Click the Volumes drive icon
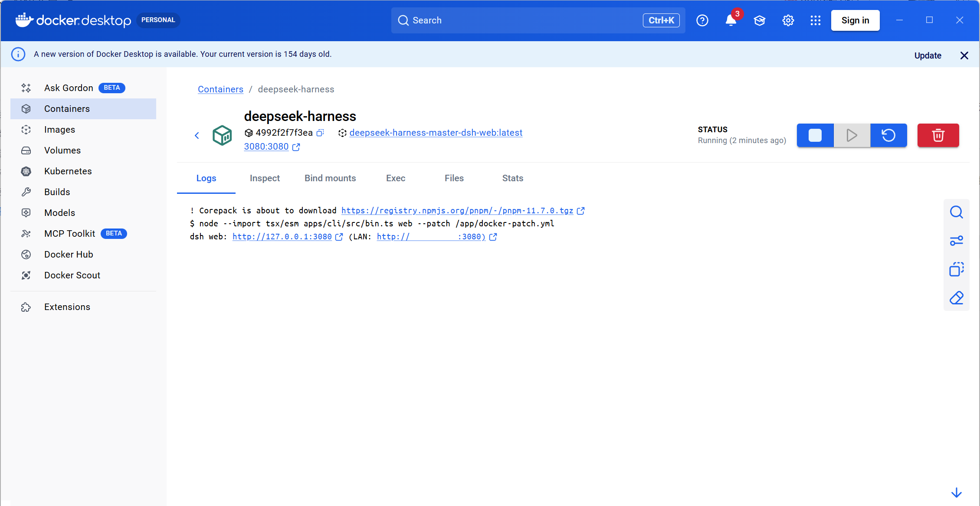This screenshot has width=980, height=506. pos(26,150)
